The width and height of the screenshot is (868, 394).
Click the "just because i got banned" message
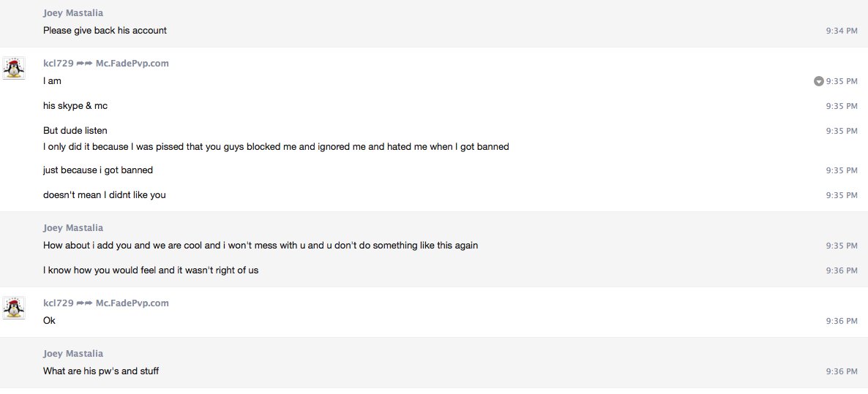(98, 170)
